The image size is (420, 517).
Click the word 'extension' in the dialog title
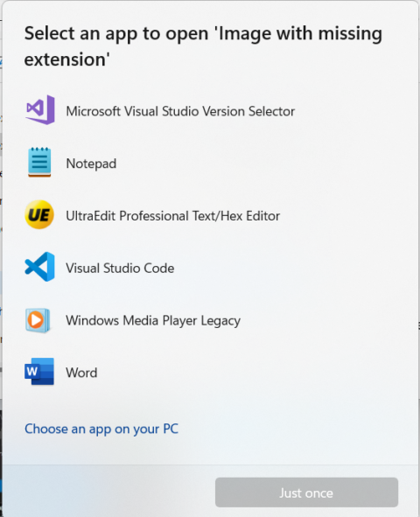pyautogui.click(x=65, y=59)
